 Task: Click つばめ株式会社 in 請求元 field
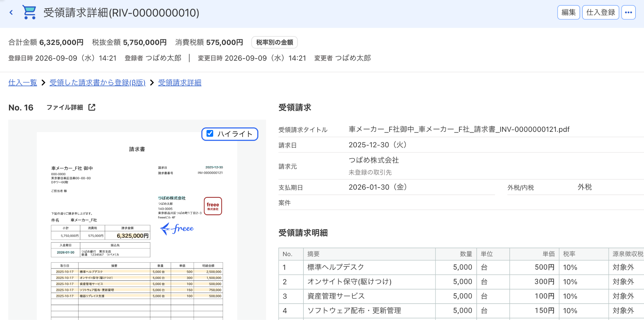pos(374,160)
